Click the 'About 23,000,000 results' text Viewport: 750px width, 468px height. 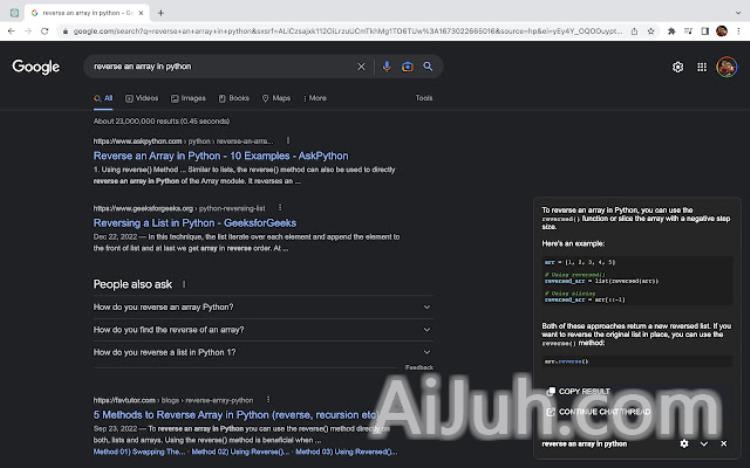(161, 121)
